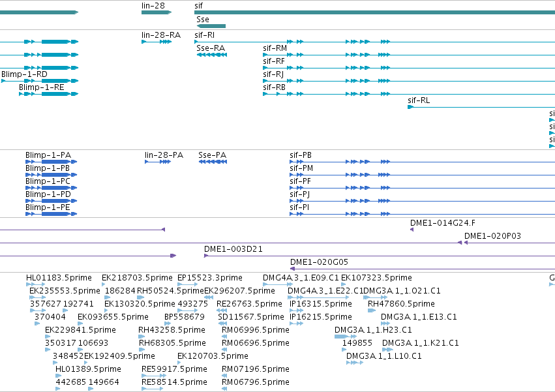Click clone DMG3A1_1.H23.C1
The height and width of the screenshot is (392, 555).
[373, 331]
